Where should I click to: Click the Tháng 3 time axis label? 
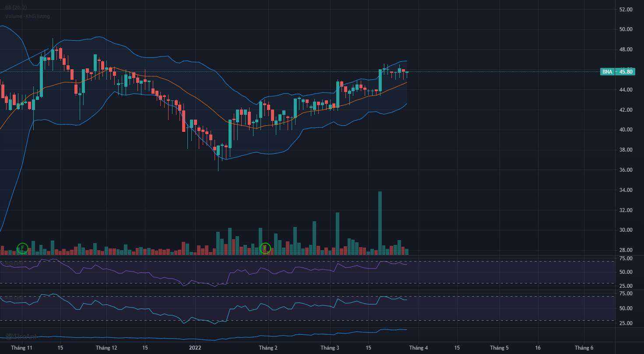pos(330,348)
